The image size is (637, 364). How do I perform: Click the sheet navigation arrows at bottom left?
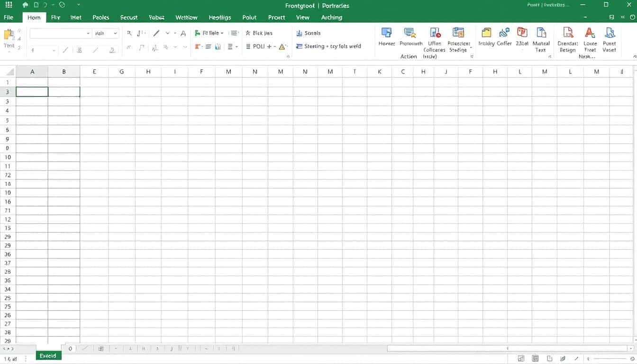pyautogui.click(x=8, y=348)
